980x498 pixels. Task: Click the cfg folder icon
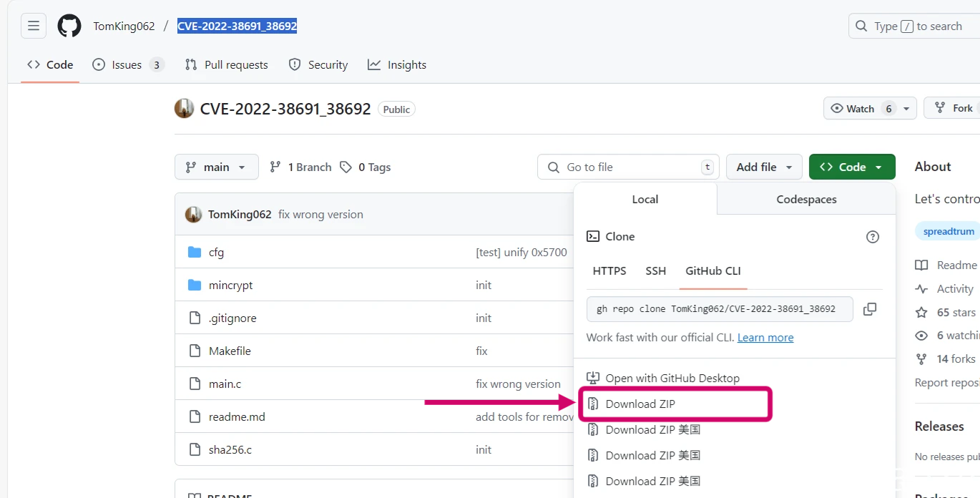click(195, 252)
